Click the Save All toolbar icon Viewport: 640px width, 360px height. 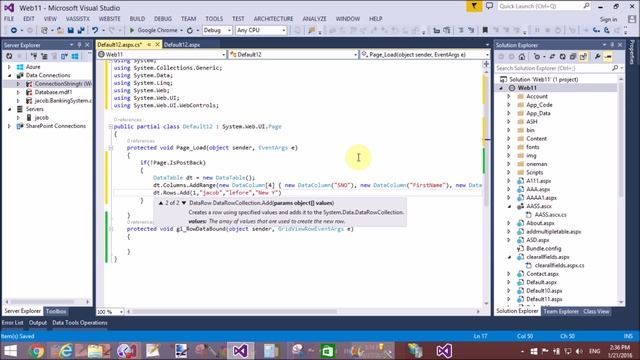pyautogui.click(x=81, y=30)
